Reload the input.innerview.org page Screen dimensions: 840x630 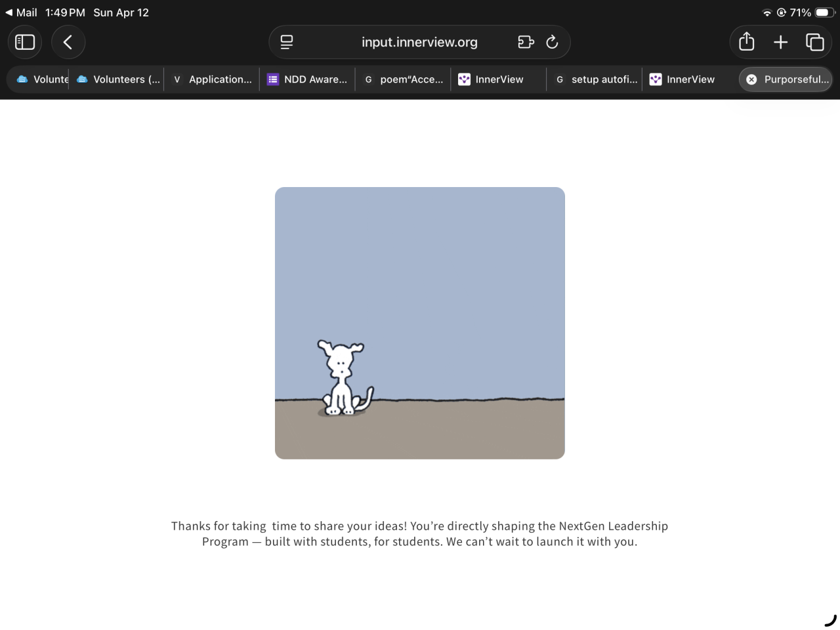(x=552, y=42)
